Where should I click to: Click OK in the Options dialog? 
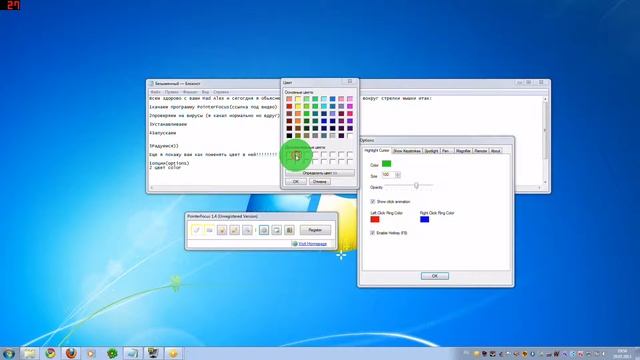pyautogui.click(x=435, y=276)
